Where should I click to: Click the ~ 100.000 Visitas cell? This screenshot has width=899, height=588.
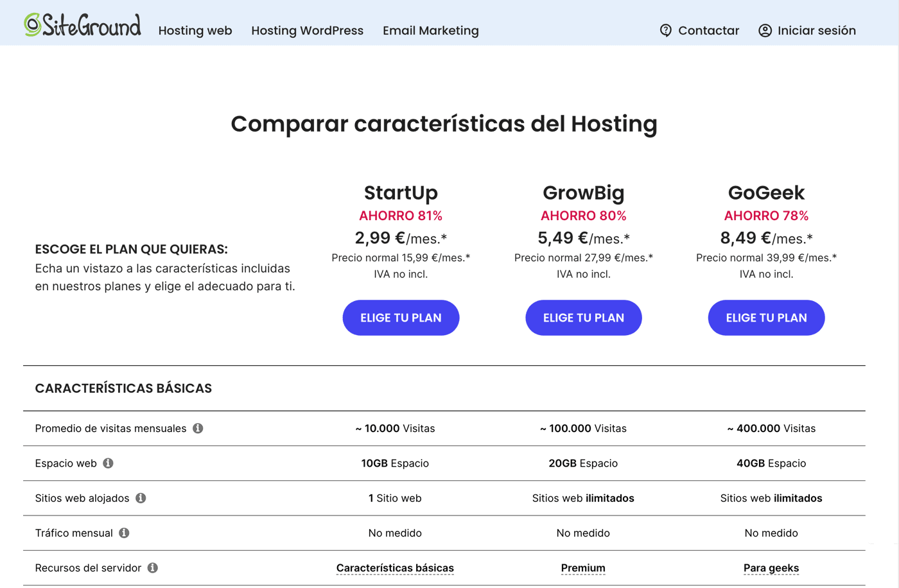point(583,428)
